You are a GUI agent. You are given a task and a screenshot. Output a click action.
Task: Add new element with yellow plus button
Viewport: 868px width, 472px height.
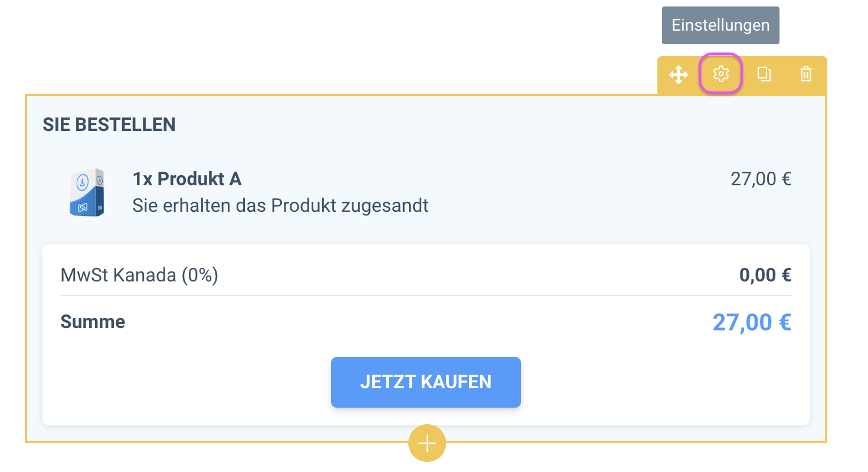(427, 443)
